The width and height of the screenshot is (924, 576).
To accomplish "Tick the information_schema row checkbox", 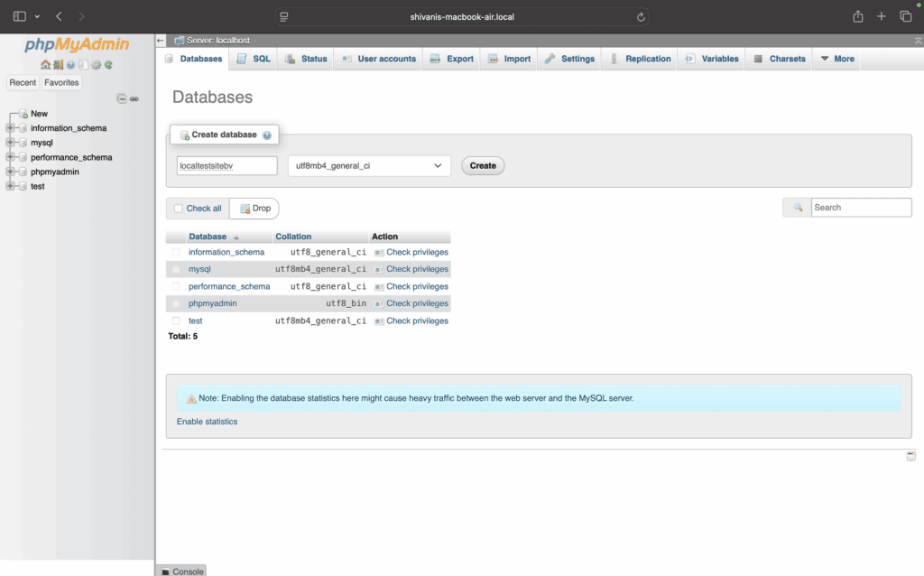I will coord(176,252).
